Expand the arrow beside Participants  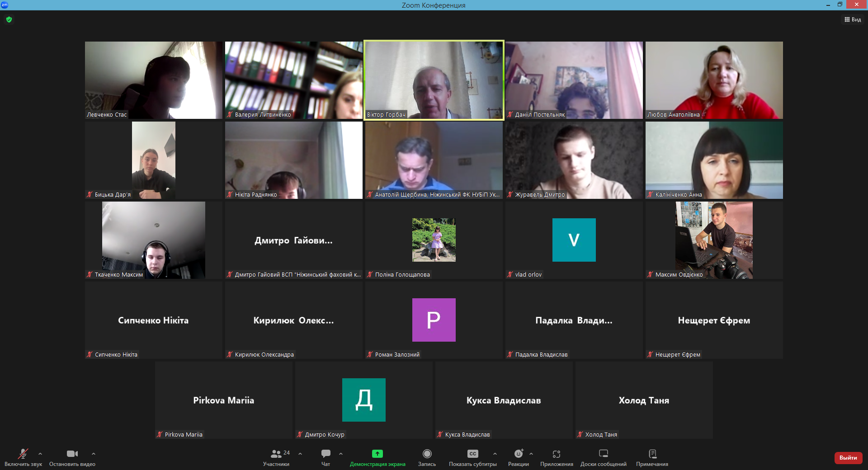pyautogui.click(x=300, y=454)
